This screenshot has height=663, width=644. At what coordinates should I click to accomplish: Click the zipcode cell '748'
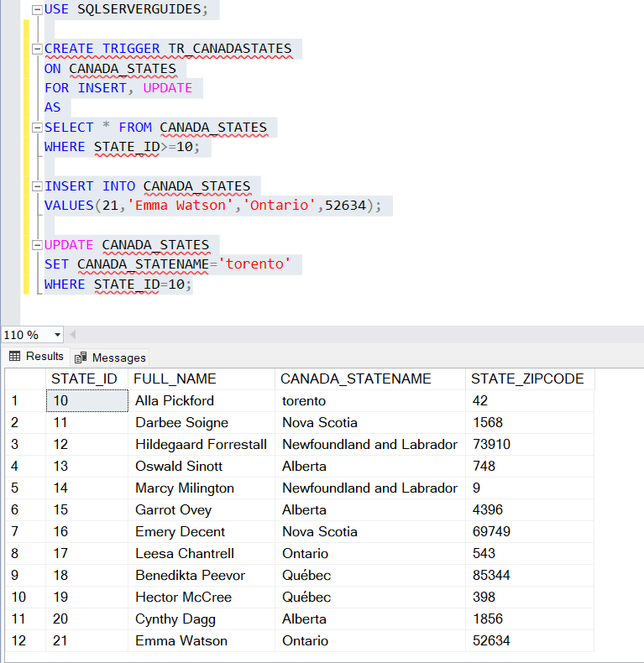530,466
